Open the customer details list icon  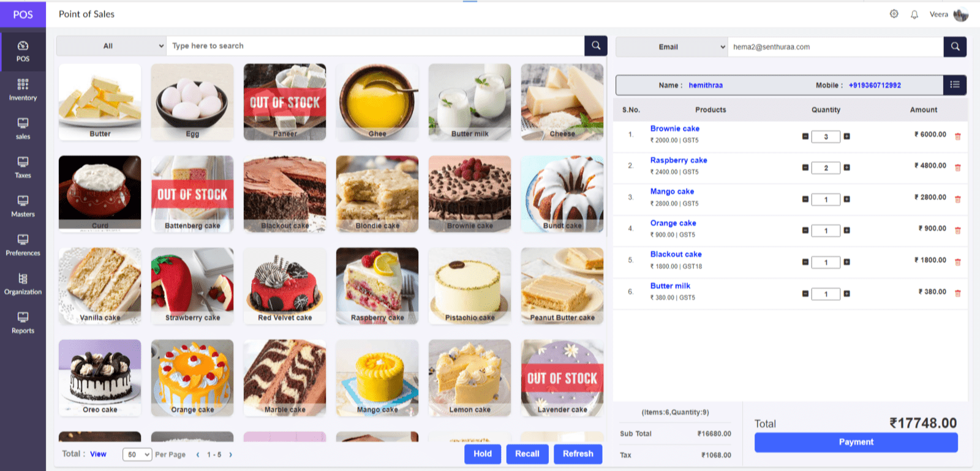(955, 85)
